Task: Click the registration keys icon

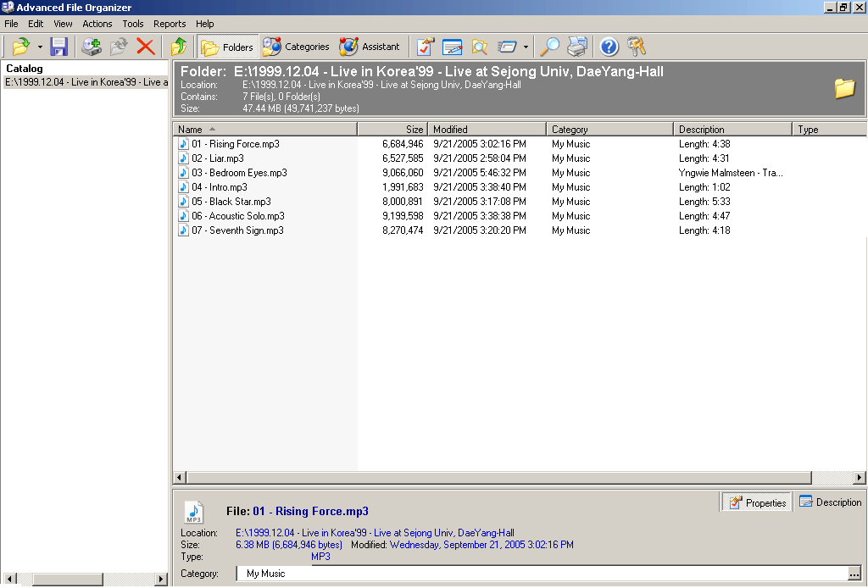Action: coord(637,47)
